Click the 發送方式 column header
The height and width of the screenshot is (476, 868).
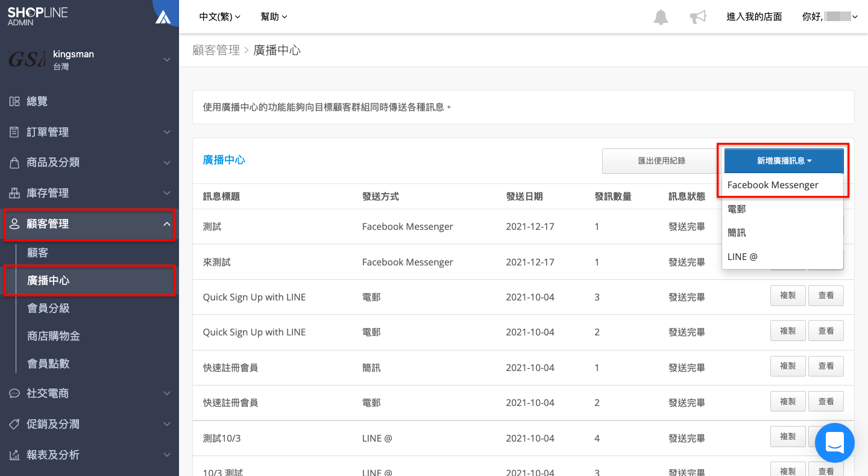pos(380,197)
